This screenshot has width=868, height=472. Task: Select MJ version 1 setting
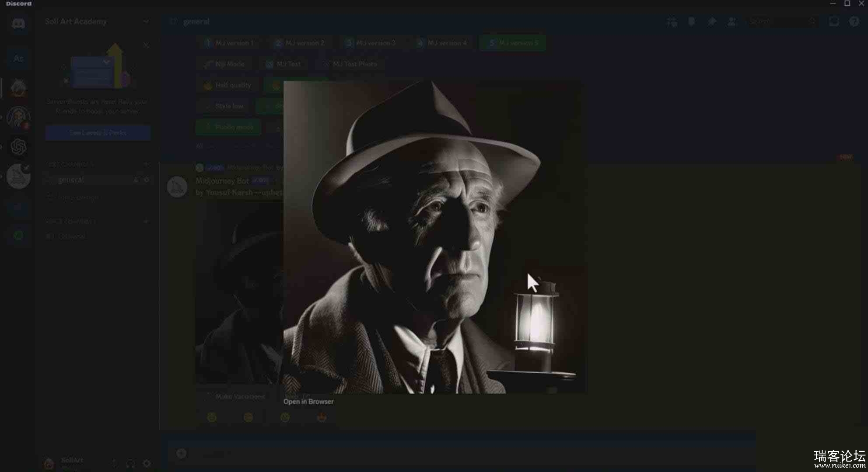(229, 43)
